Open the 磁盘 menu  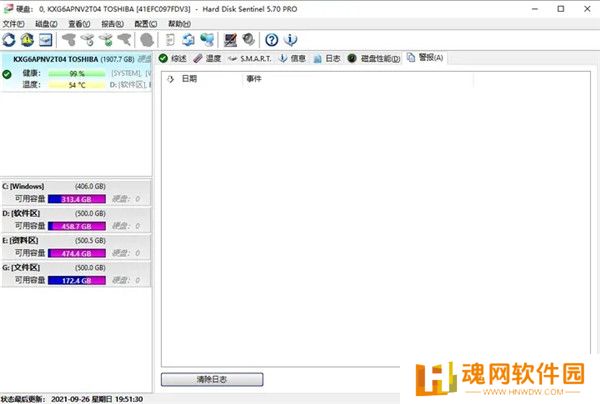(47, 23)
